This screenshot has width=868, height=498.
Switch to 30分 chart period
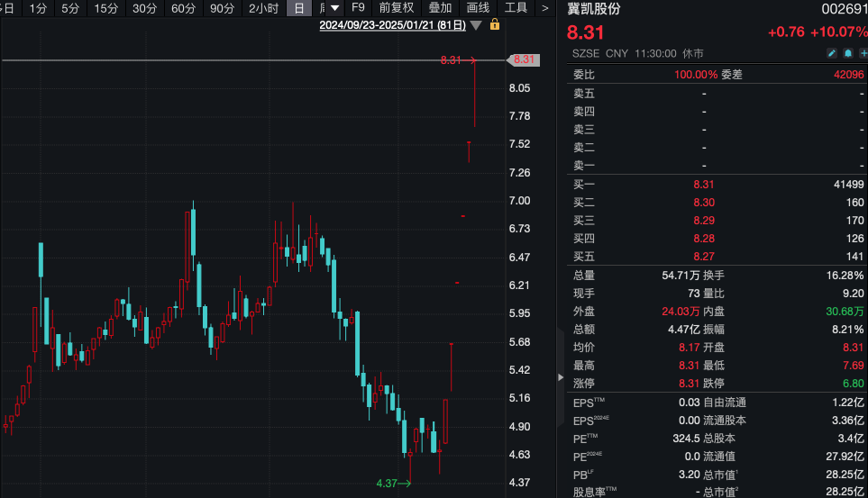(x=144, y=8)
